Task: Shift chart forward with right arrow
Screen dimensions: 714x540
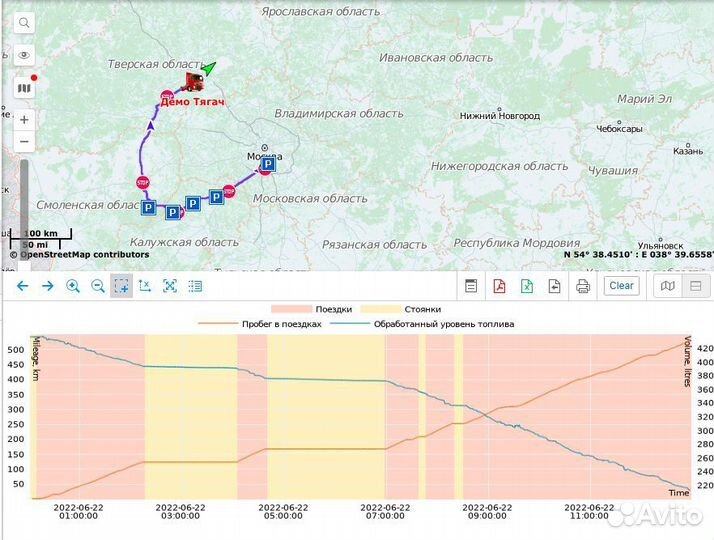Action: tap(46, 286)
